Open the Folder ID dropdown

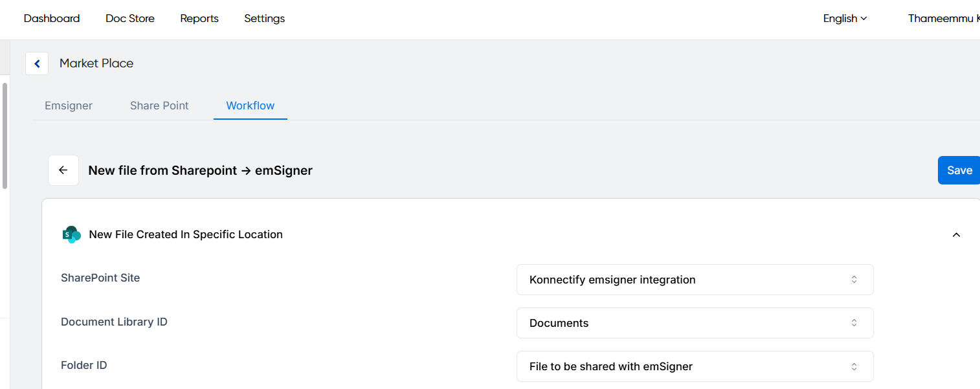click(695, 366)
